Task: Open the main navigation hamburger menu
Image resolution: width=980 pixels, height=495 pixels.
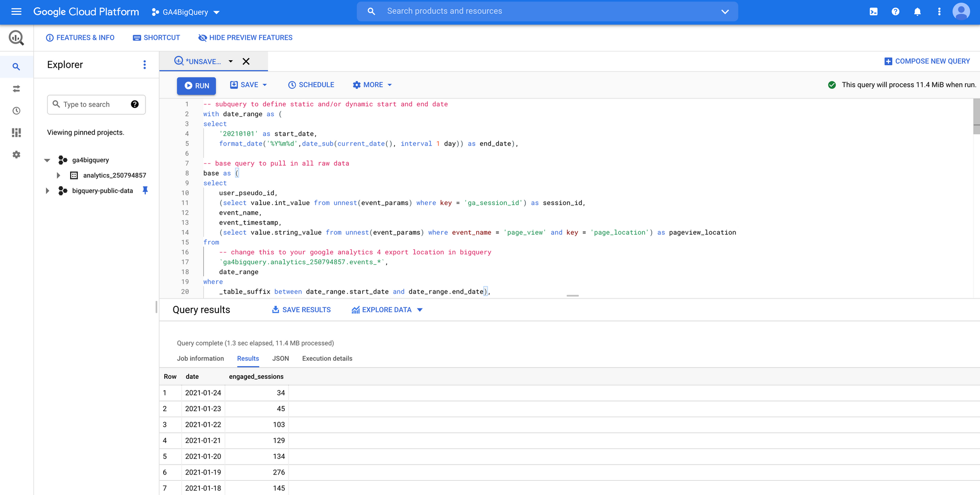Action: click(16, 11)
